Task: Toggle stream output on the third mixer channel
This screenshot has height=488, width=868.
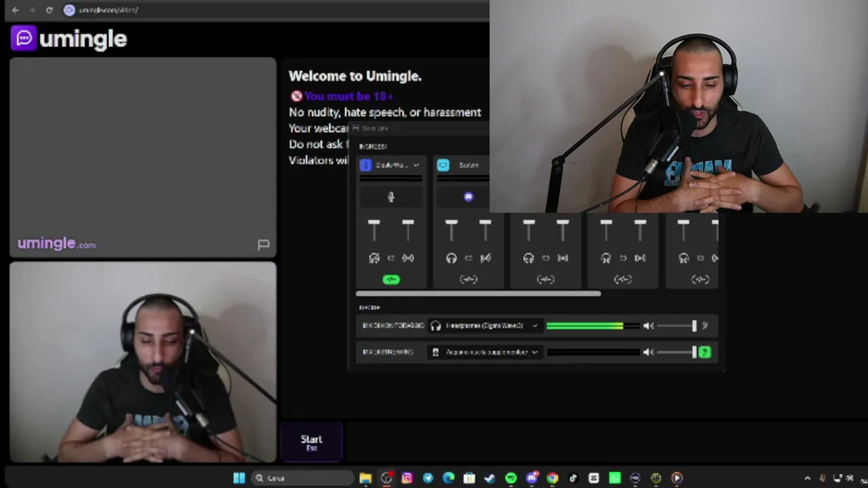Action: click(562, 258)
